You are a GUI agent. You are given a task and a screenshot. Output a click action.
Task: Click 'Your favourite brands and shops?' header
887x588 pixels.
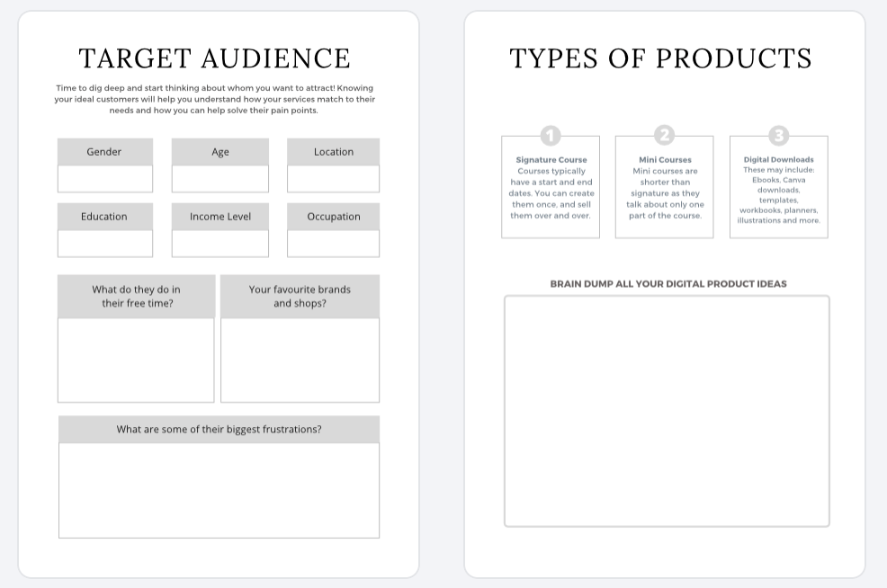coord(300,297)
